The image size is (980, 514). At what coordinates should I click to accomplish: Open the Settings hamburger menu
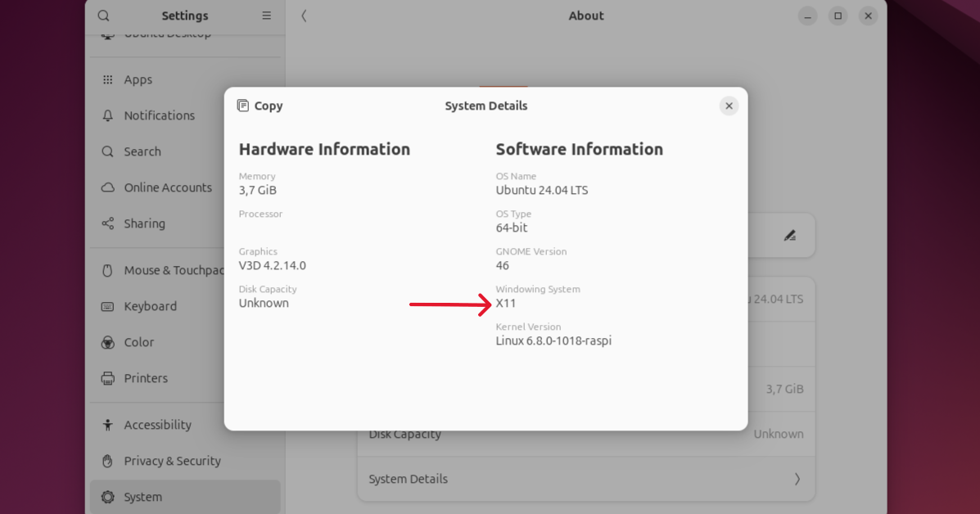click(266, 16)
